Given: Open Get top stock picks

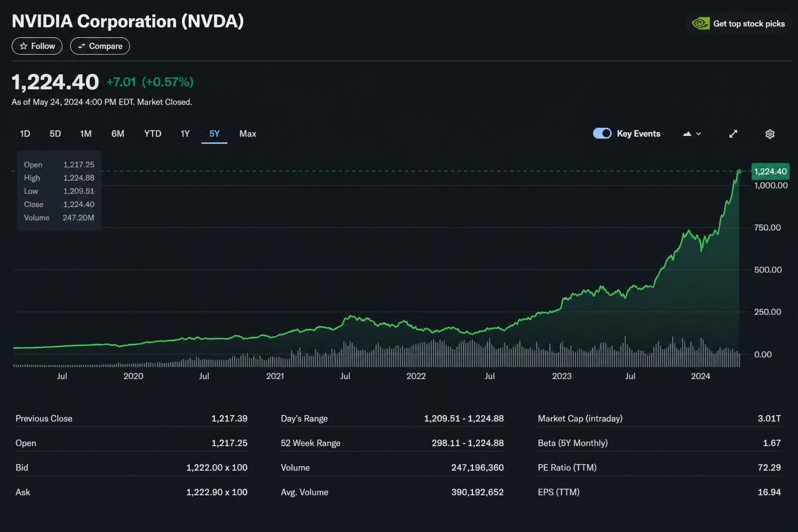Looking at the screenshot, I should (739, 23).
